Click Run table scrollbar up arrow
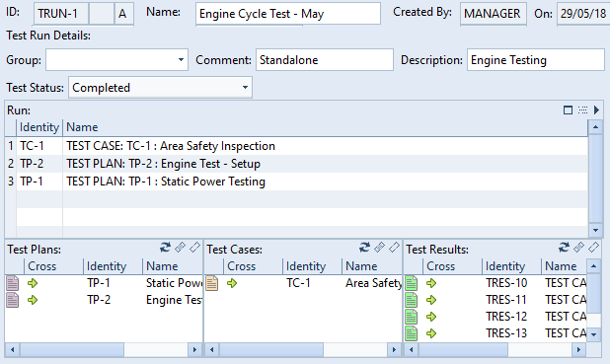Viewport: 610px width, 364px height. (595, 127)
